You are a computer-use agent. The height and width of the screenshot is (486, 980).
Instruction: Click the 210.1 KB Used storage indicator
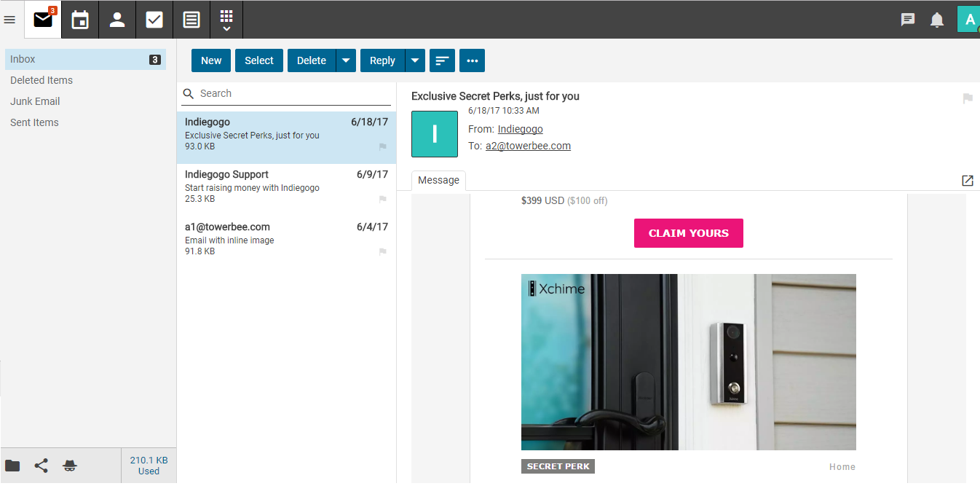(149, 466)
